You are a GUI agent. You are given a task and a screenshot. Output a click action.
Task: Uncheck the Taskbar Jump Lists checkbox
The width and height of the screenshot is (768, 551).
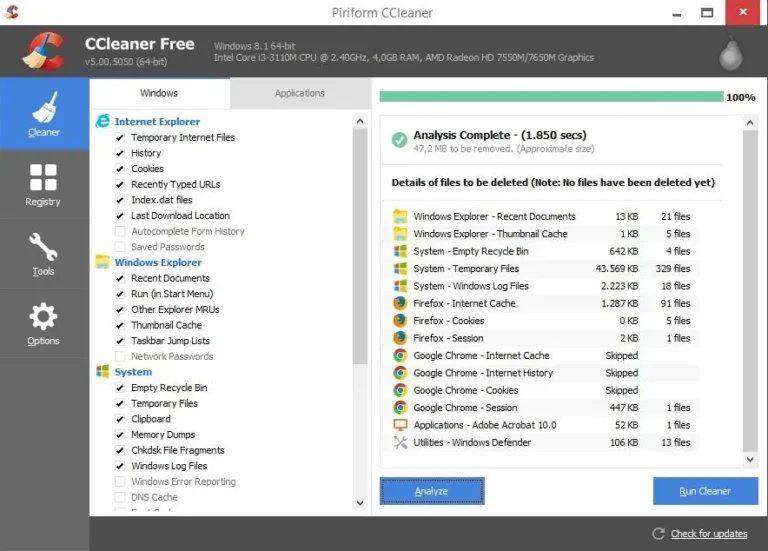[x=120, y=341]
